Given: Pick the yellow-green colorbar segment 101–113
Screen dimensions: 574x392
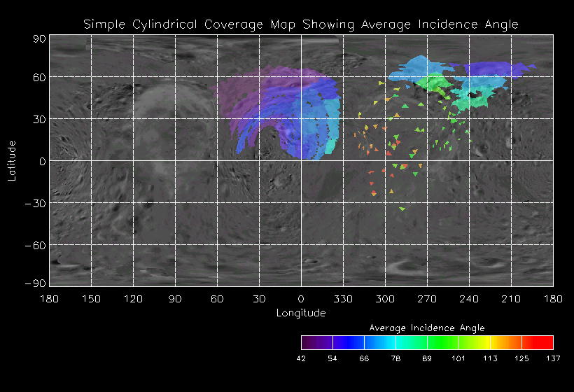Looking at the screenshot, I should 475,342.
